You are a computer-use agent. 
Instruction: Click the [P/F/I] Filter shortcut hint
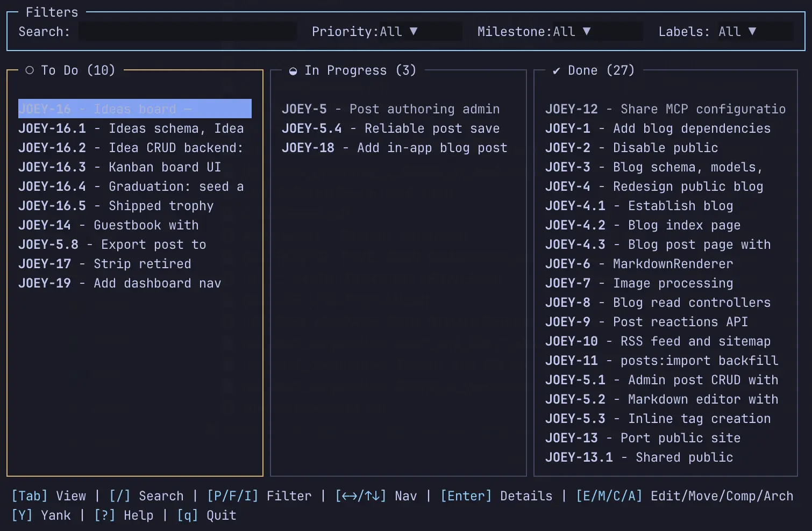[x=259, y=496]
